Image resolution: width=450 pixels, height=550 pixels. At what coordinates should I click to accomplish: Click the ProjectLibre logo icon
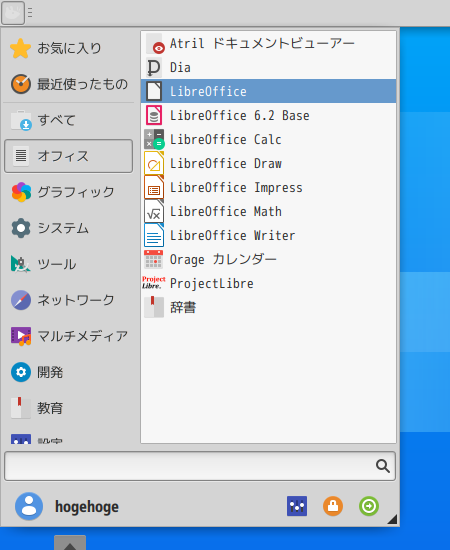154,283
